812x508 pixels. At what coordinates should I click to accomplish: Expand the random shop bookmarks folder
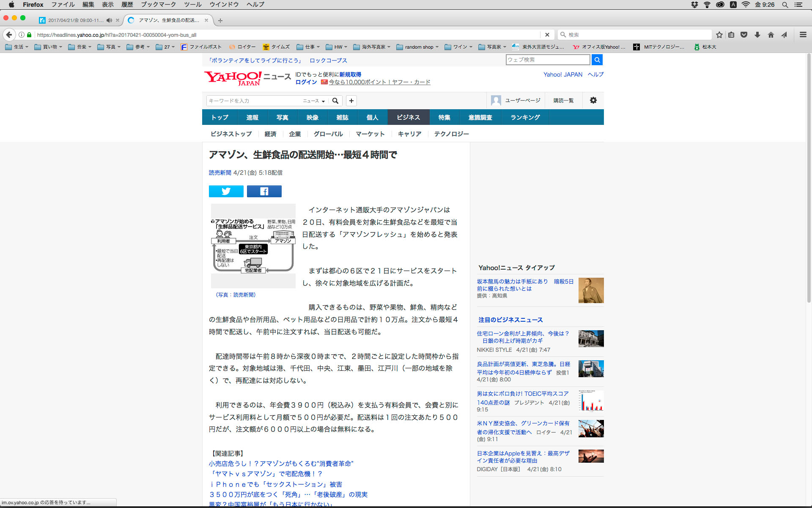(x=418, y=47)
